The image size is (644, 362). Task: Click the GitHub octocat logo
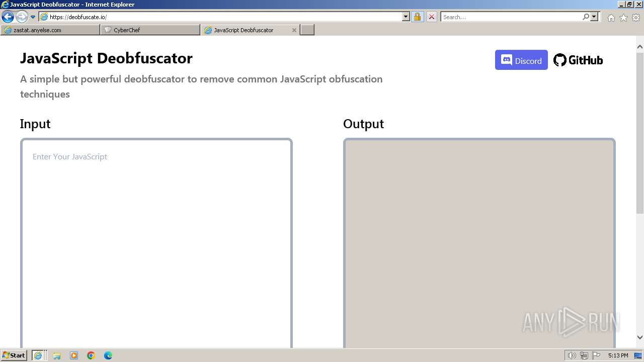[x=559, y=60]
